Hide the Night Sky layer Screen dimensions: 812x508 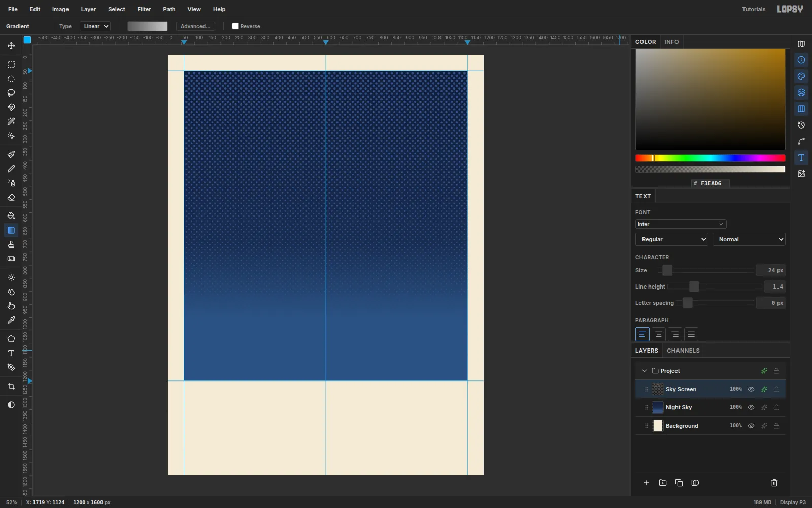point(751,407)
